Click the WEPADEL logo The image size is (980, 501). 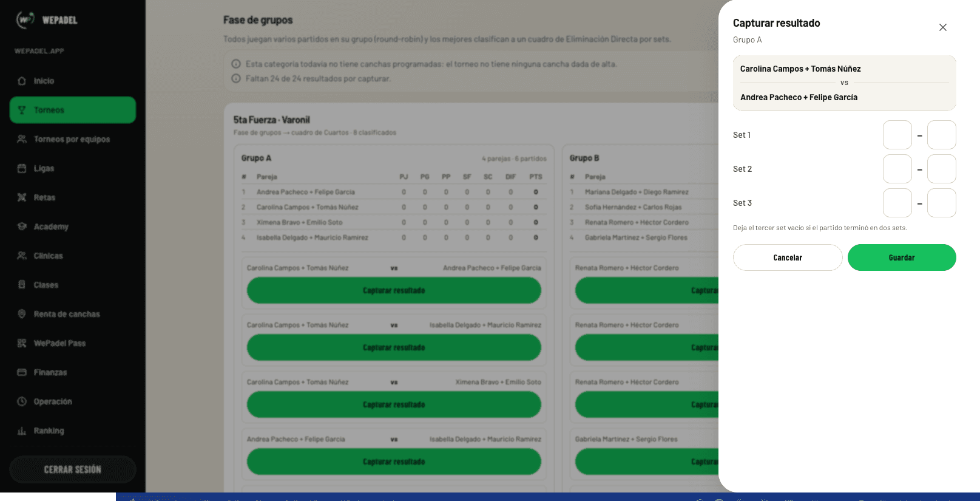[x=47, y=20]
